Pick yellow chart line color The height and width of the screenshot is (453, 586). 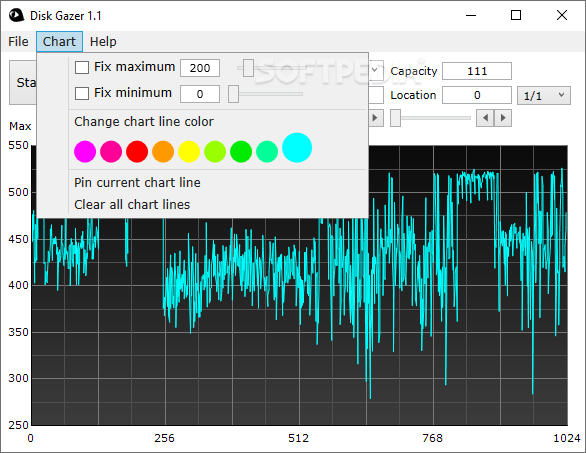point(189,152)
